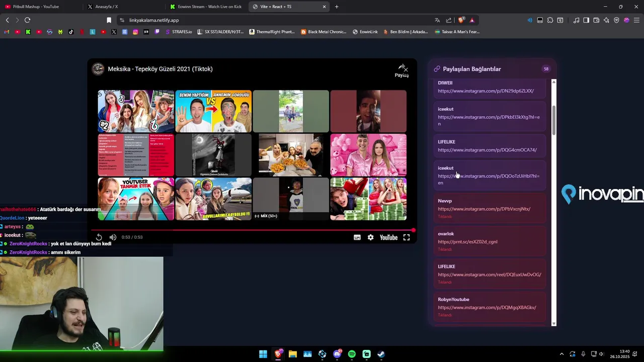Switch to Pitbull Mashup - YouTube tab

[40, 7]
